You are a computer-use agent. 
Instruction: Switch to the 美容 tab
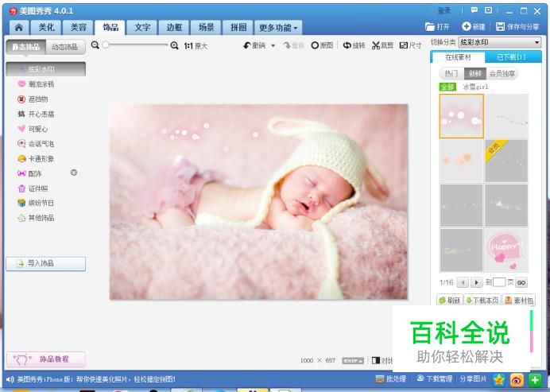[78, 27]
